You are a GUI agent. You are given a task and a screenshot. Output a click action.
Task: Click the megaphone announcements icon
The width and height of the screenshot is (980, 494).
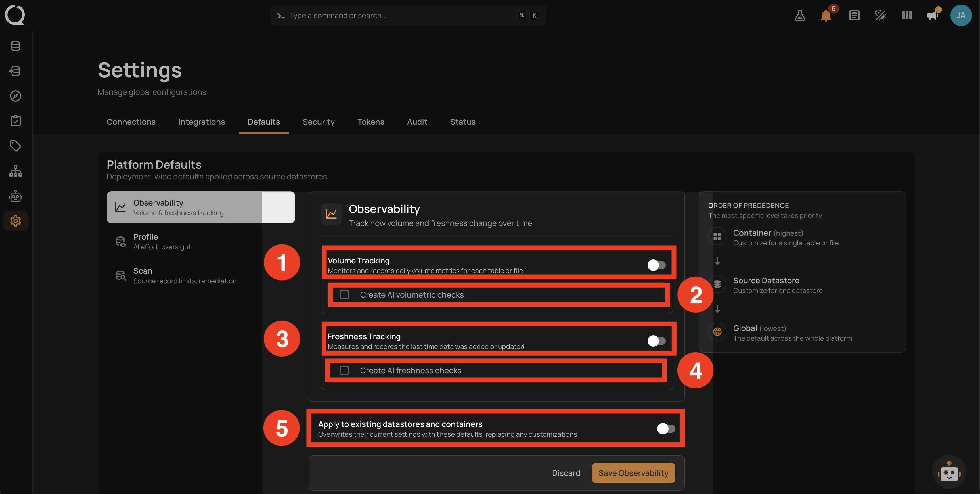point(932,16)
